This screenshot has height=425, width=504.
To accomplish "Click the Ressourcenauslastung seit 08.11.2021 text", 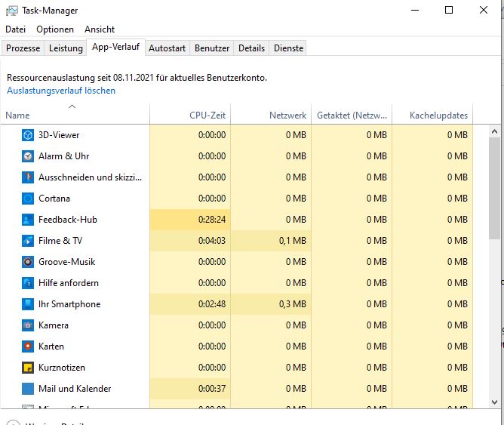I will point(137,78).
